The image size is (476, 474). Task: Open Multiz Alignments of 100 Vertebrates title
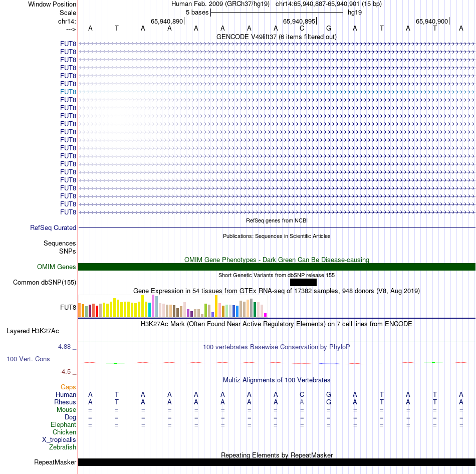click(x=277, y=380)
